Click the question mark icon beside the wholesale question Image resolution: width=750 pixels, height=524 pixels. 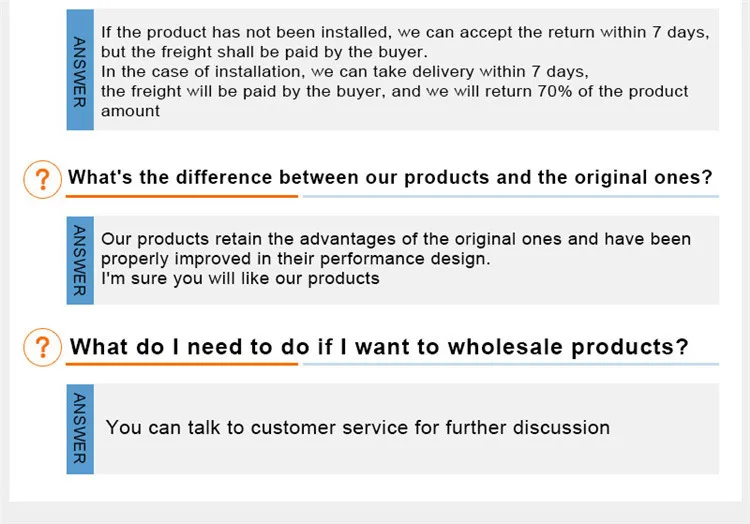(x=43, y=347)
